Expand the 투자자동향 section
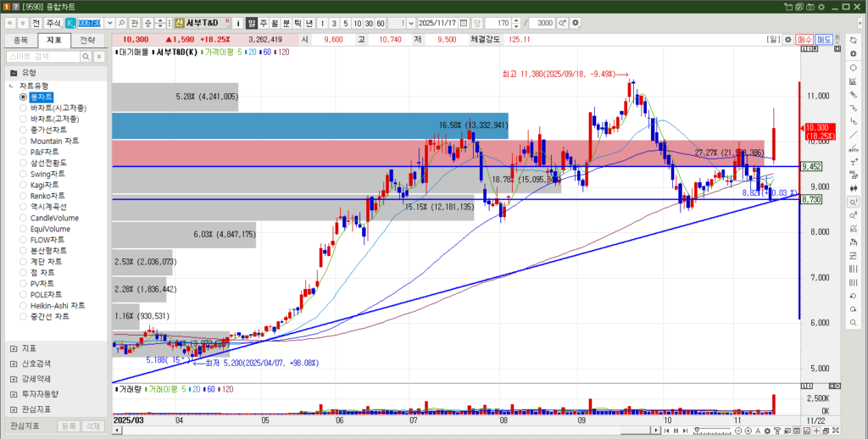The width and height of the screenshot is (868, 439). (13, 394)
